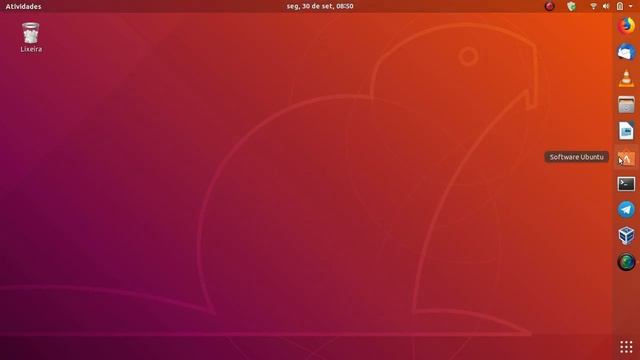Show all applications grid
640x360 pixels.
point(626,347)
